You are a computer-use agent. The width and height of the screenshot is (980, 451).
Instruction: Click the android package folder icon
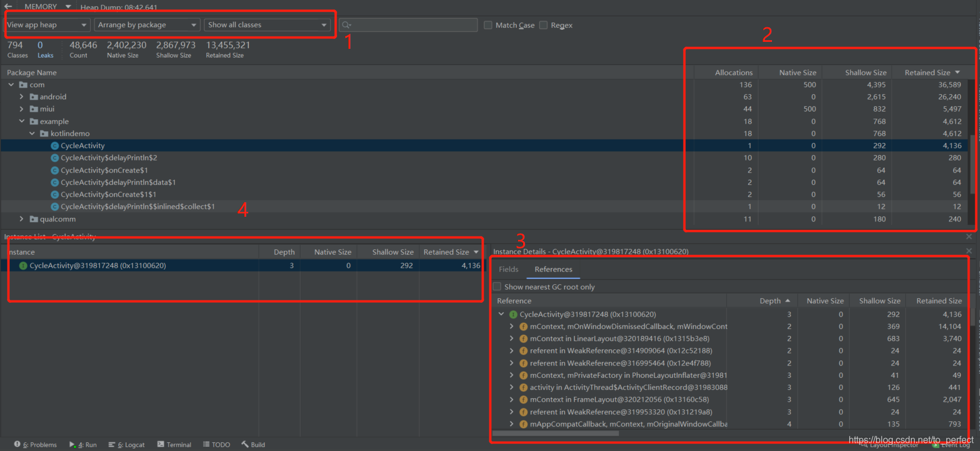click(x=34, y=97)
